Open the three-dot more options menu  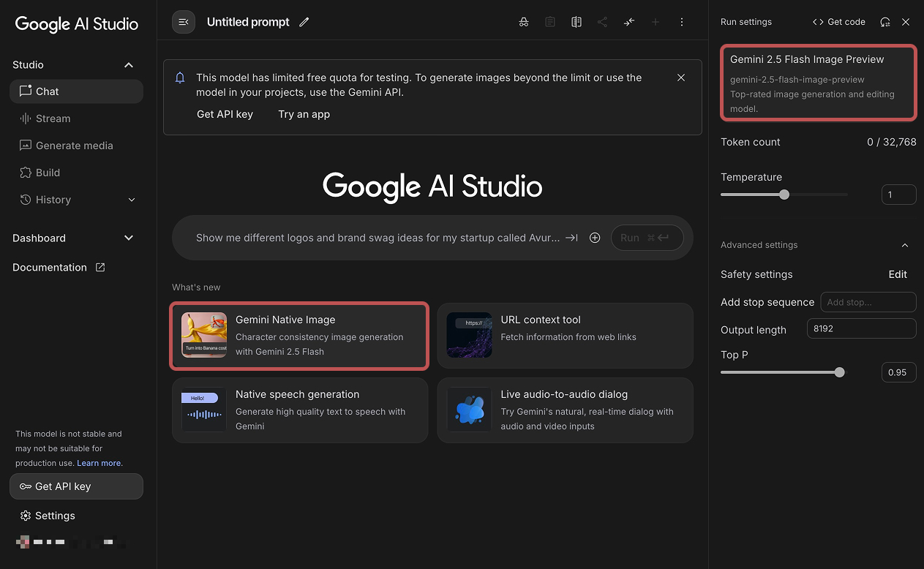tap(682, 22)
